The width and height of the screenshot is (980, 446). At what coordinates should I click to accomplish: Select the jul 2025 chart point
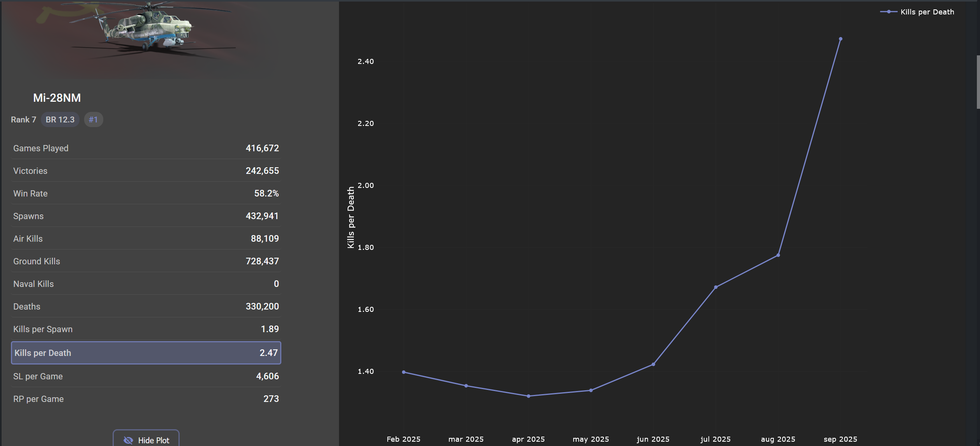[x=716, y=287]
